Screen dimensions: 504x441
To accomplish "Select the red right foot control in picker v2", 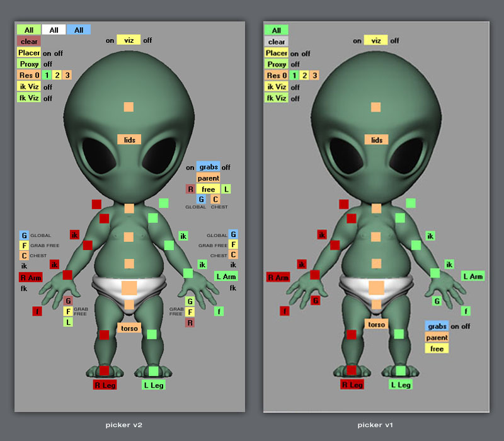I will (104, 370).
